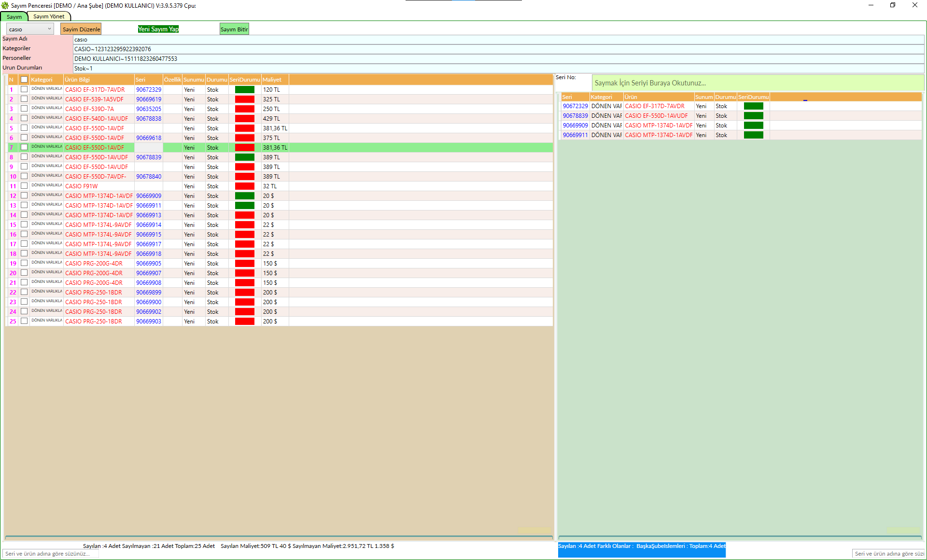
Task: Check the box for row 19 PRG-200G-4DR
Action: click(24, 263)
